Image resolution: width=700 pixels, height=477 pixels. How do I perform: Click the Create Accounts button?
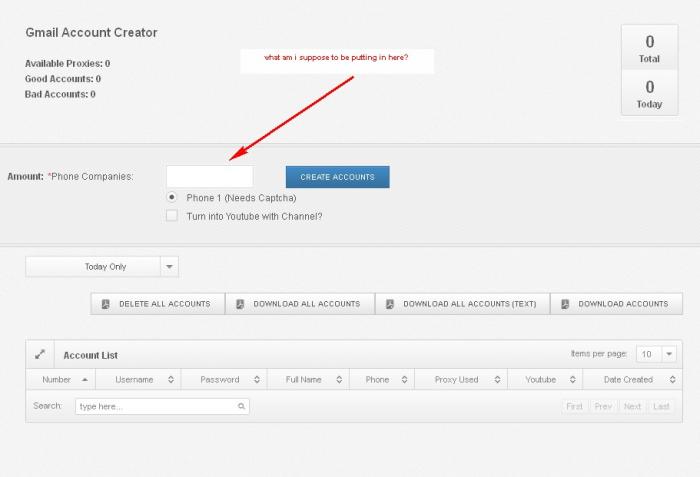pyautogui.click(x=338, y=177)
